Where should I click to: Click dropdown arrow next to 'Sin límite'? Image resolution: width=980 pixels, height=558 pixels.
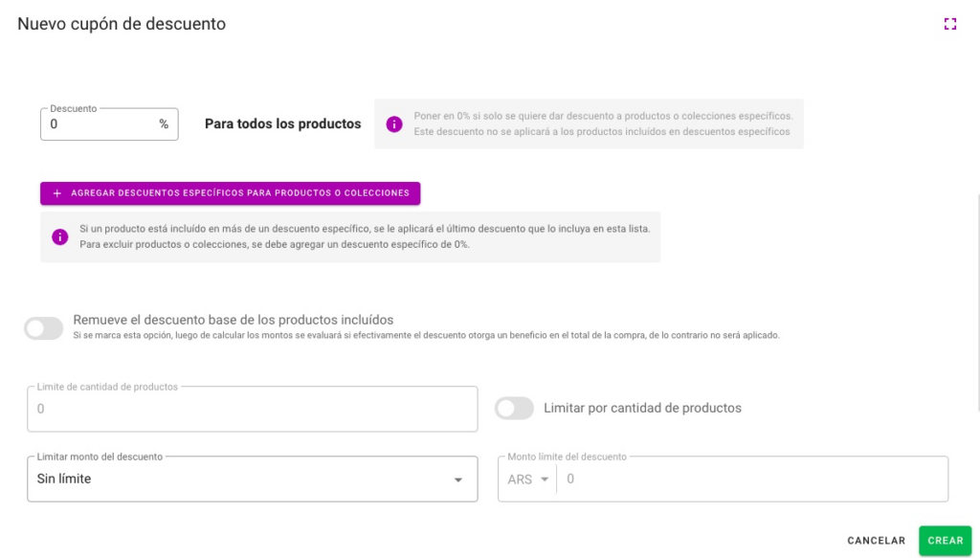(x=457, y=480)
